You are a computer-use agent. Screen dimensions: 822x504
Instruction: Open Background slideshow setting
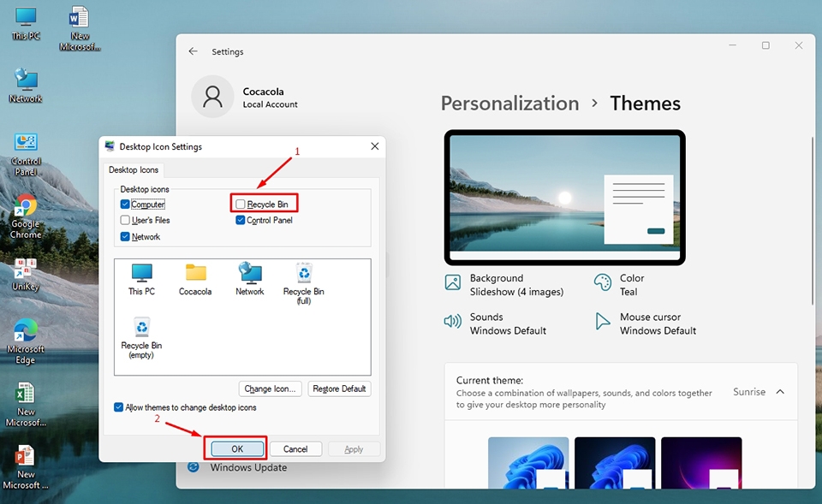pos(504,284)
